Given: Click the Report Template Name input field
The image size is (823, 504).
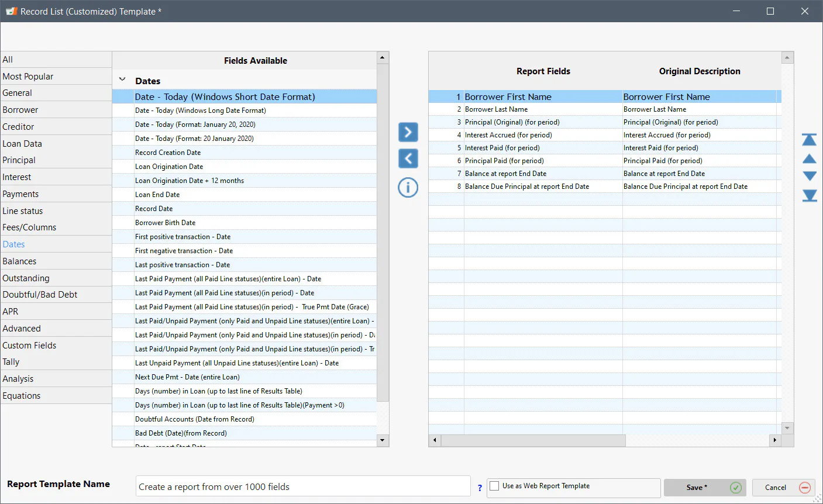Looking at the screenshot, I should coord(303,486).
